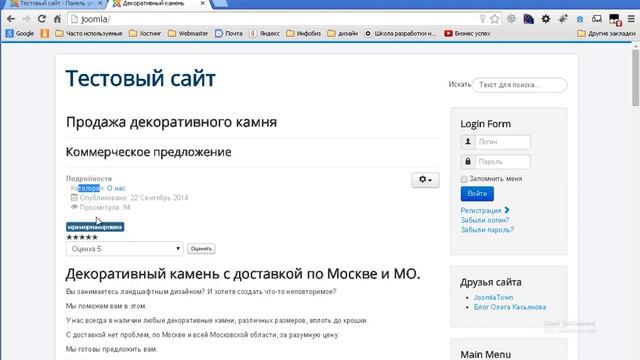Open the 'Бизнес успех' YouTube bookmark
The image size is (640, 360).
(467, 33)
